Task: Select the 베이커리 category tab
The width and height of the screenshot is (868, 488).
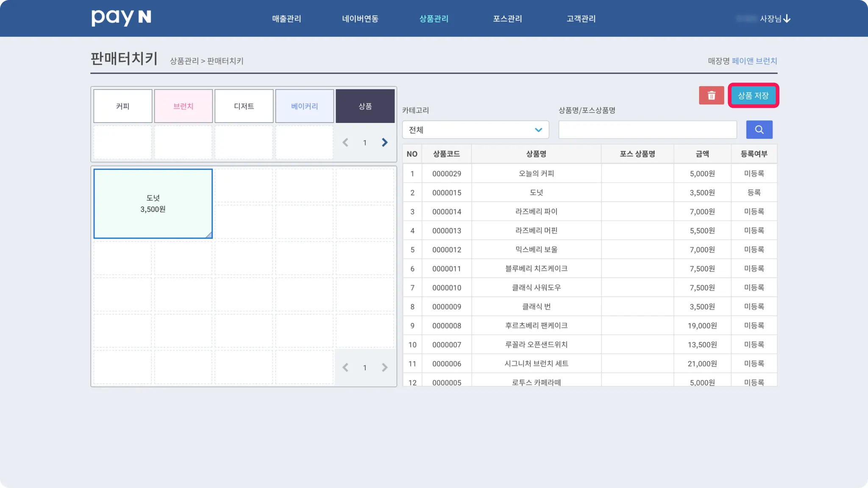Action: point(304,106)
